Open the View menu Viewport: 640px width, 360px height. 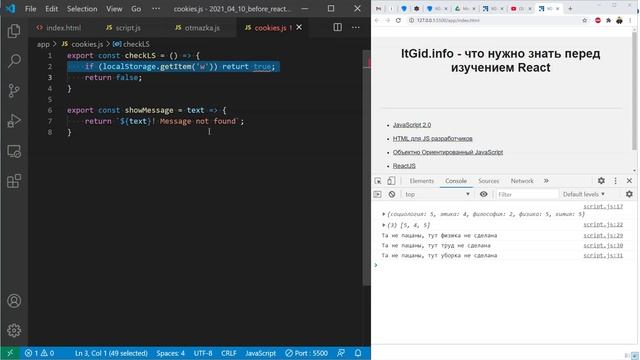click(114, 9)
